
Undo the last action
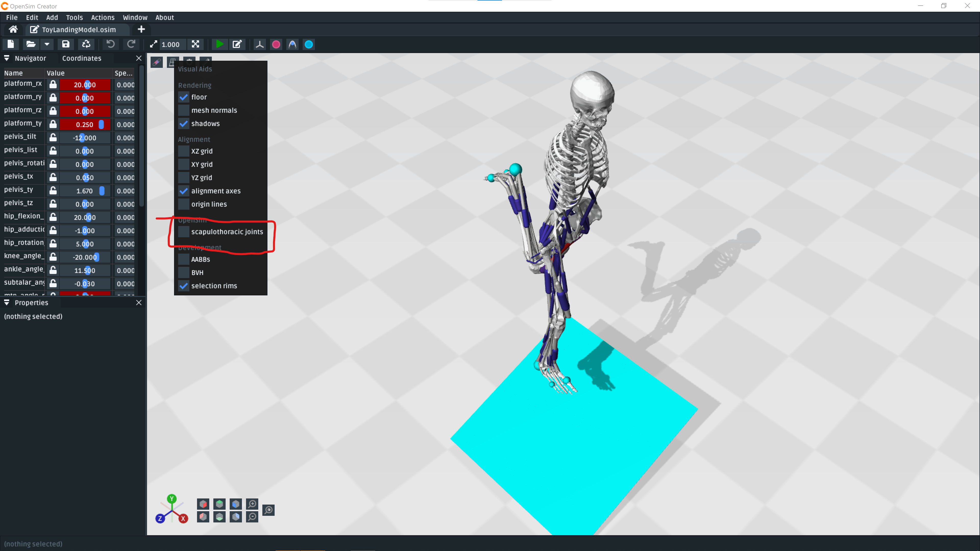pyautogui.click(x=110, y=44)
